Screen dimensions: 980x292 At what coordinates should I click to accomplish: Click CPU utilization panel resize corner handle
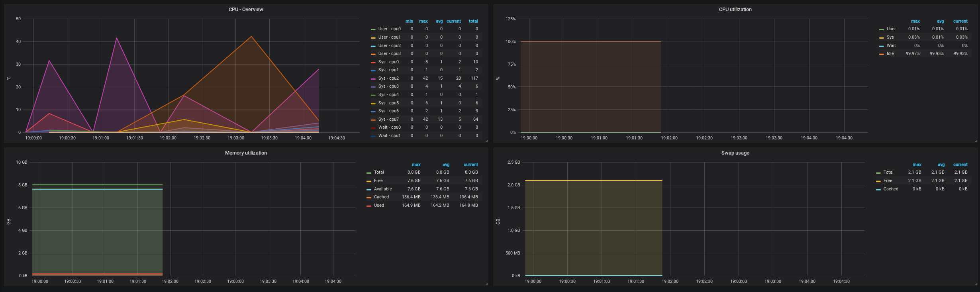pyautogui.click(x=976, y=141)
